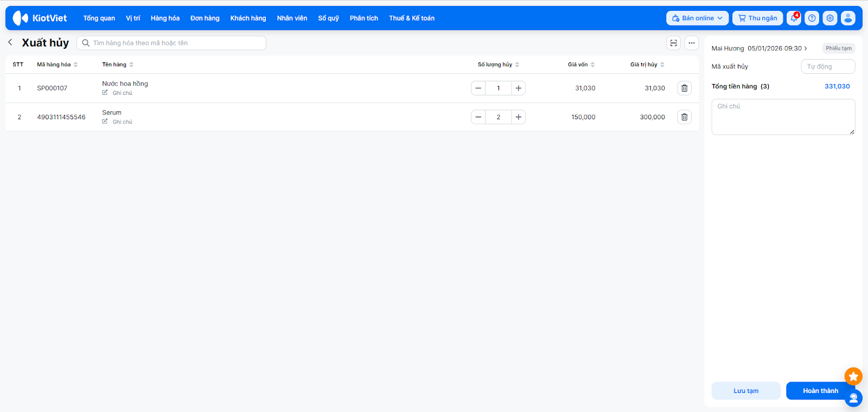Click the Thu ngân button
Viewport: 868px width, 412px height.
pyautogui.click(x=757, y=18)
